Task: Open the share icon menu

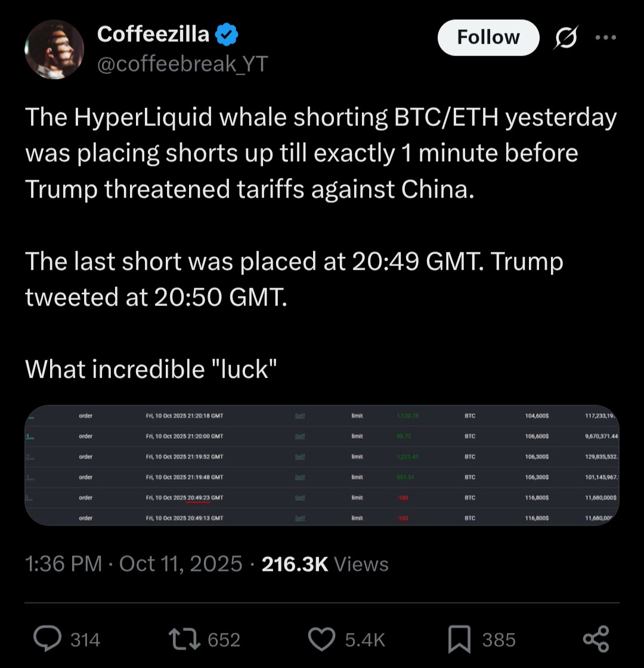Action: pos(595,639)
